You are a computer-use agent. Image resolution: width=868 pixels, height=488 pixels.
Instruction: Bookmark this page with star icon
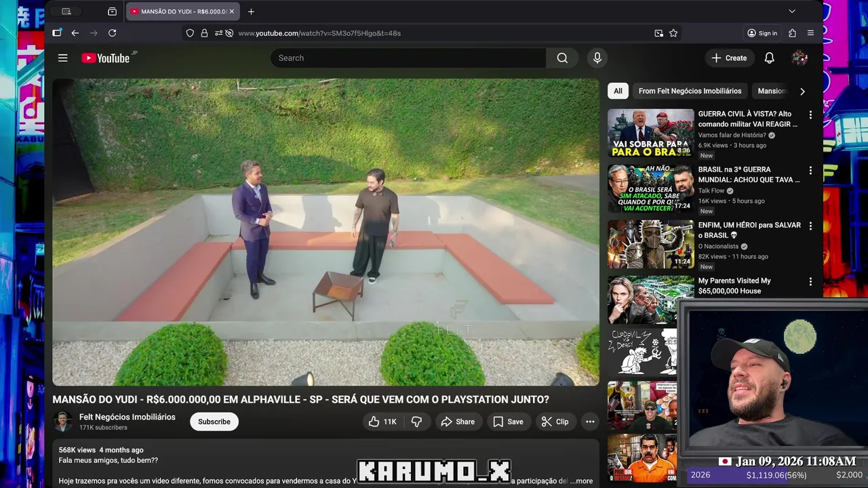pos(673,33)
